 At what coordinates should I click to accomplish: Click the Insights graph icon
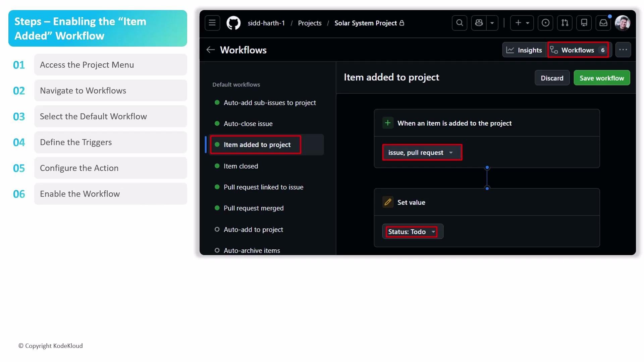click(x=510, y=50)
